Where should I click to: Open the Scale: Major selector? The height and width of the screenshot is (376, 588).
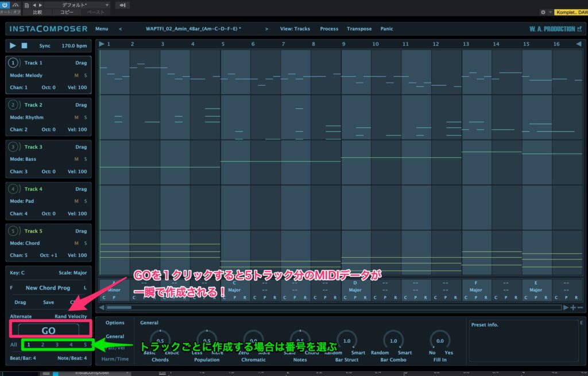(x=72, y=273)
